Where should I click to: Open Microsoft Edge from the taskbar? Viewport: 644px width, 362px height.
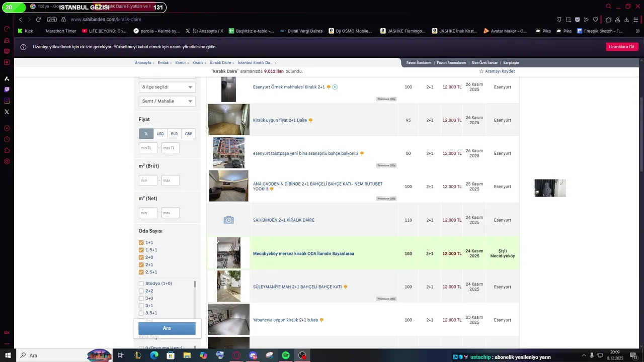(154, 355)
